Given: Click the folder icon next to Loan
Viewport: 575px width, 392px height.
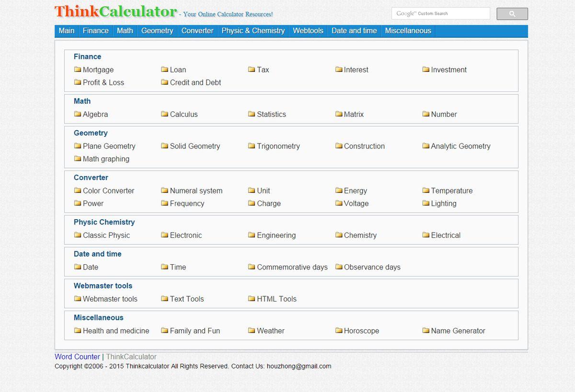Looking at the screenshot, I should coord(164,69).
